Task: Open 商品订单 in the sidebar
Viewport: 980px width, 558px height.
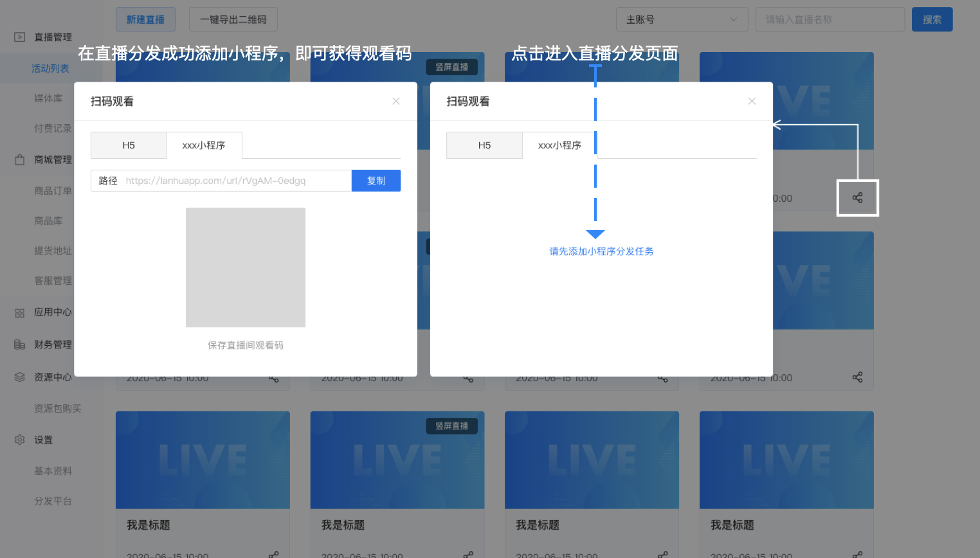Action: click(x=53, y=191)
